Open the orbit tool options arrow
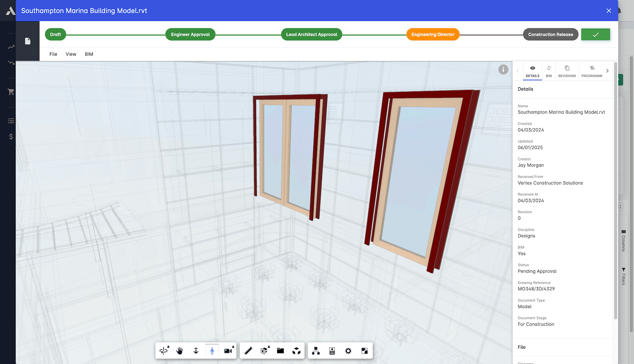634x364 pixels. point(168,346)
